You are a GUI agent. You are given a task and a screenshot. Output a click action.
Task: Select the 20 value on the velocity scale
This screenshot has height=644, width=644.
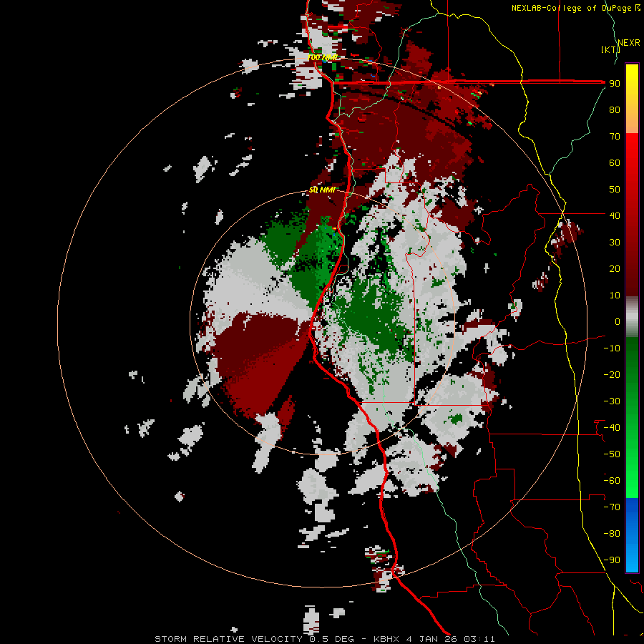[615, 268]
